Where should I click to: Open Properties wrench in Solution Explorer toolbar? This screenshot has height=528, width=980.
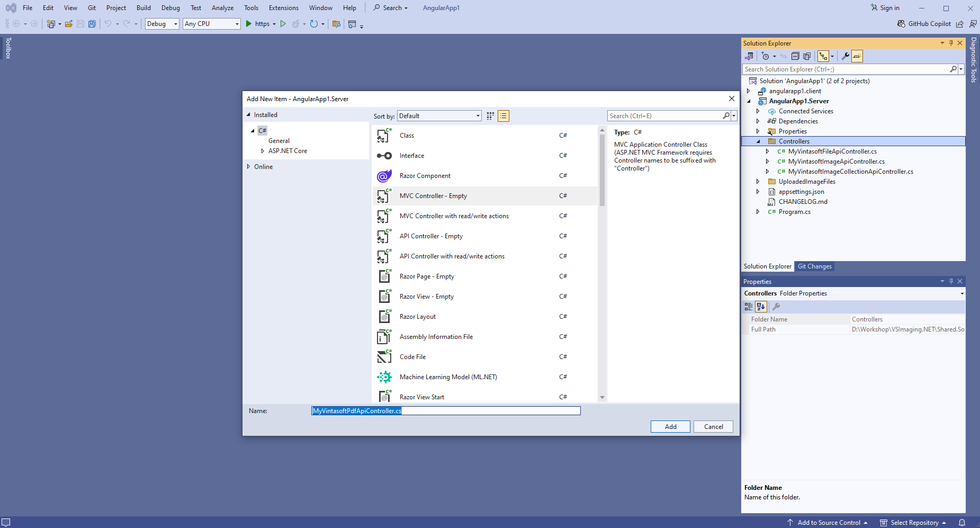point(846,56)
